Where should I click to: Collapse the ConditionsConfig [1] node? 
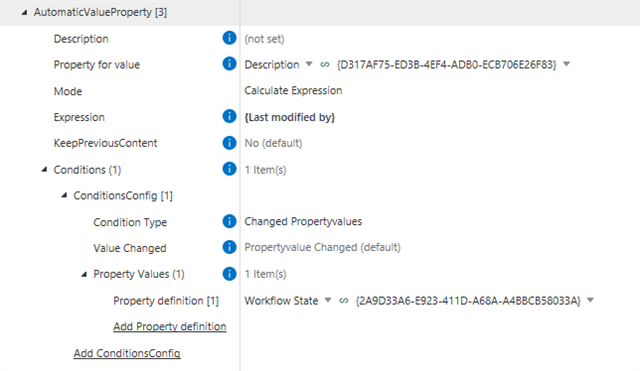coord(64,195)
